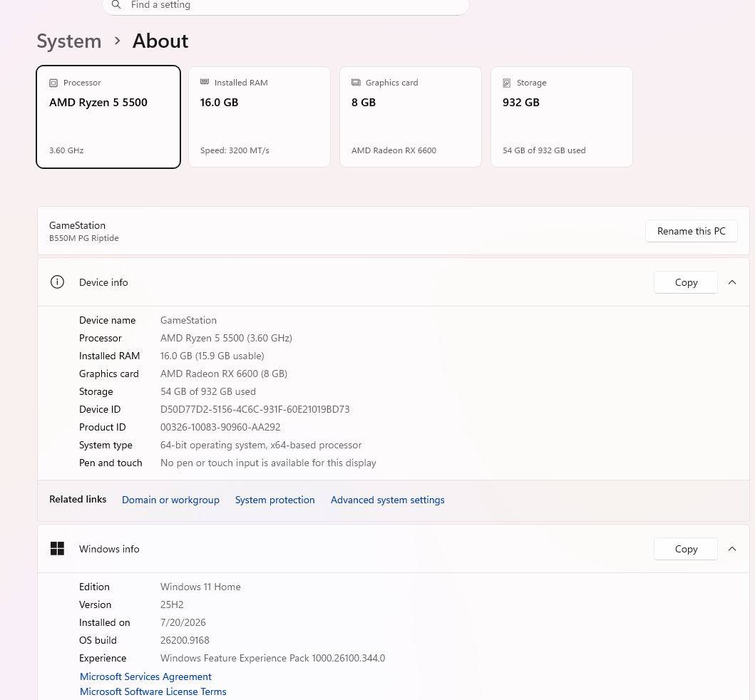Click the Device ID value D50D77D2-5156-4C6C-931F-60E21019BD73

255,409
